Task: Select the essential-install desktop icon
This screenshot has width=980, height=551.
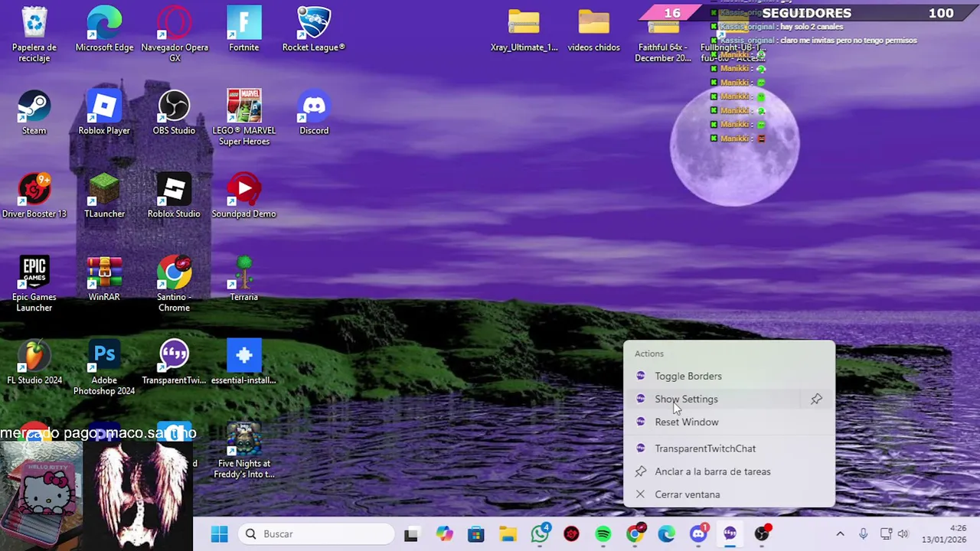Action: click(243, 363)
